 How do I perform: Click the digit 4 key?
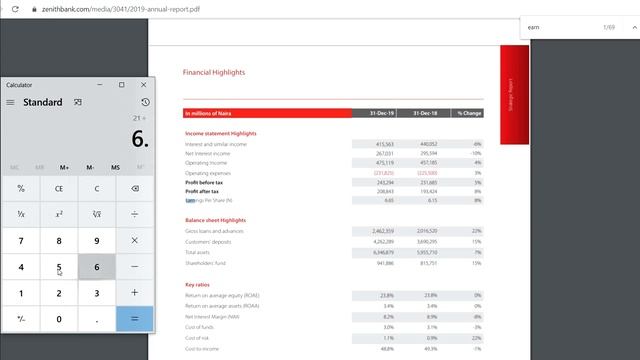coord(21,267)
